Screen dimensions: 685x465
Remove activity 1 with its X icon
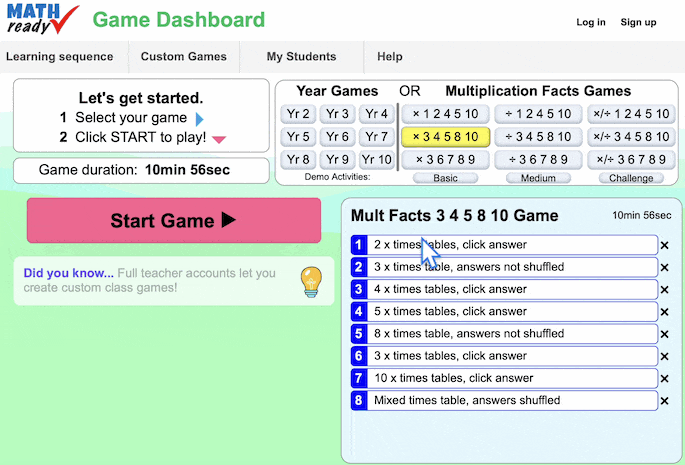pos(664,245)
